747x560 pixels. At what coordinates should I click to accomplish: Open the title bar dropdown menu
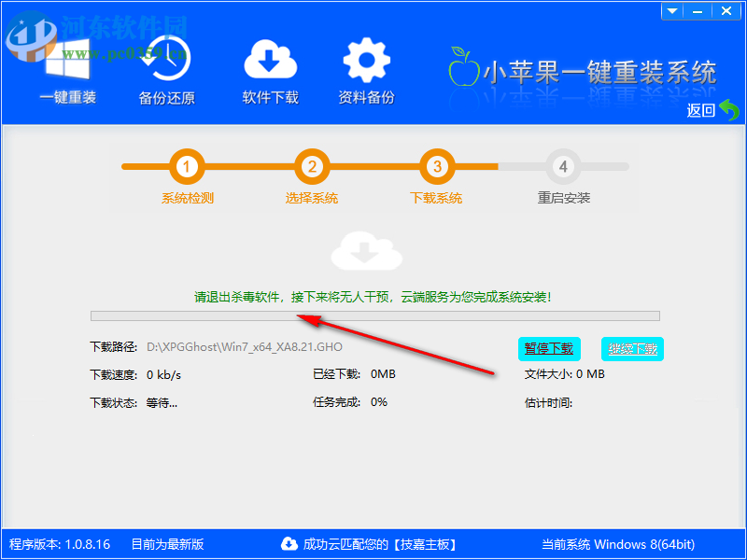tap(671, 10)
